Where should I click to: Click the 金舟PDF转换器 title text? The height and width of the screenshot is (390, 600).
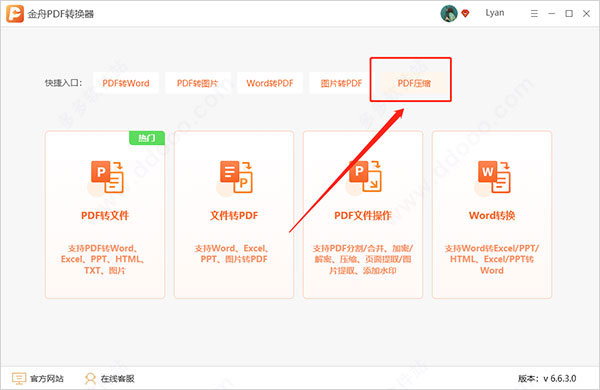click(61, 14)
